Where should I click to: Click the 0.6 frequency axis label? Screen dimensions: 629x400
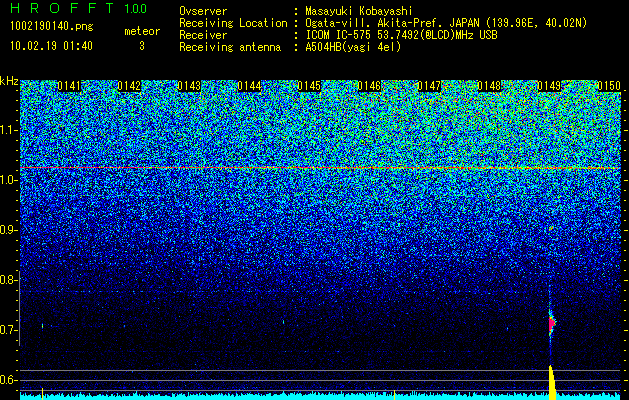8,380
